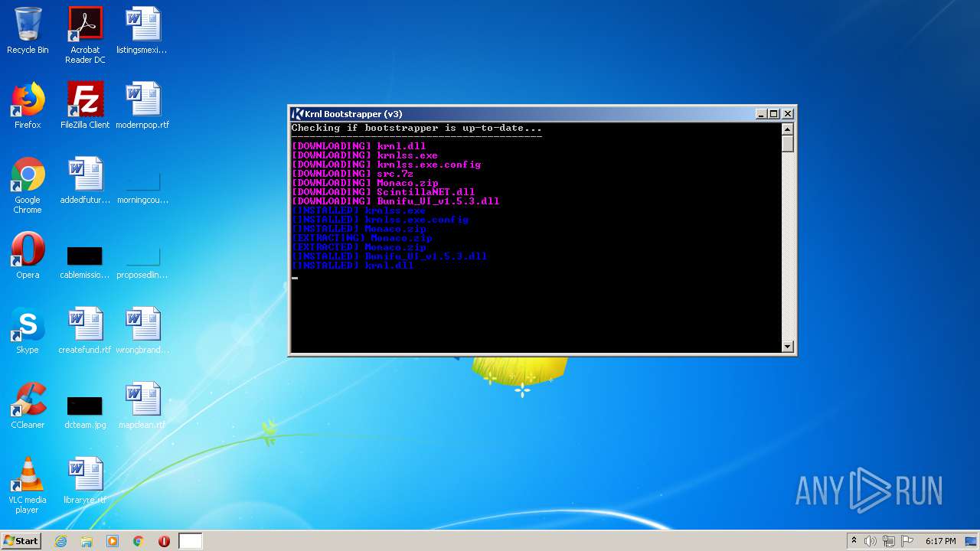The image size is (980, 551).
Task: Open the Start menu
Action: pyautogui.click(x=21, y=541)
